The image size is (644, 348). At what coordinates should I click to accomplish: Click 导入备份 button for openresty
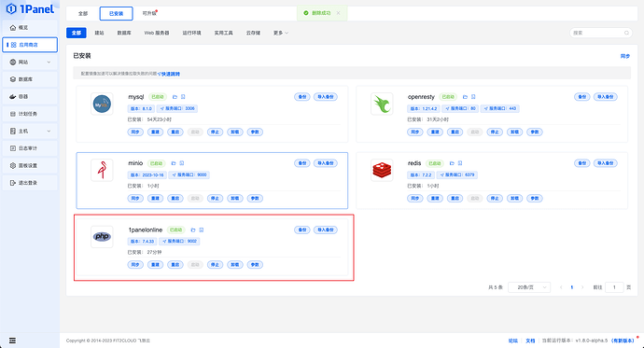point(606,97)
